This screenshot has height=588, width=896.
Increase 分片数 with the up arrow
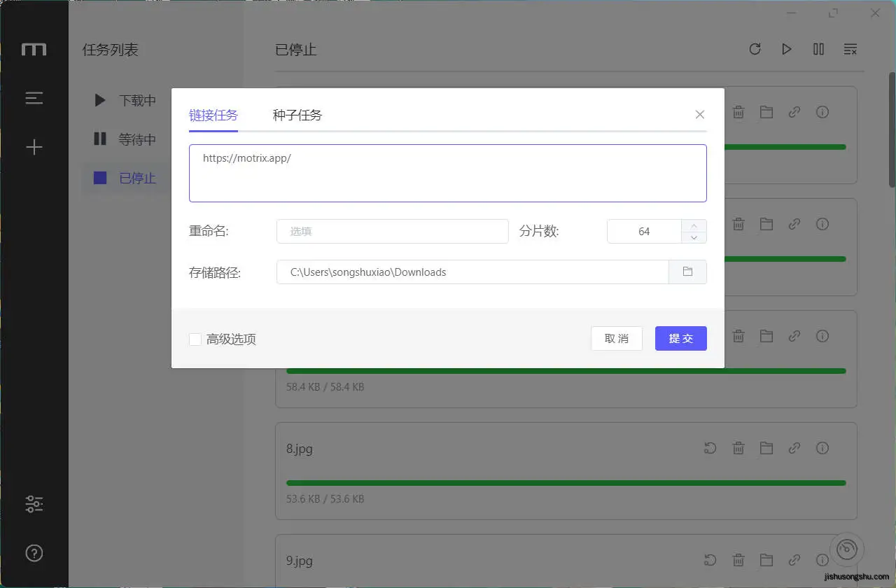(x=694, y=225)
